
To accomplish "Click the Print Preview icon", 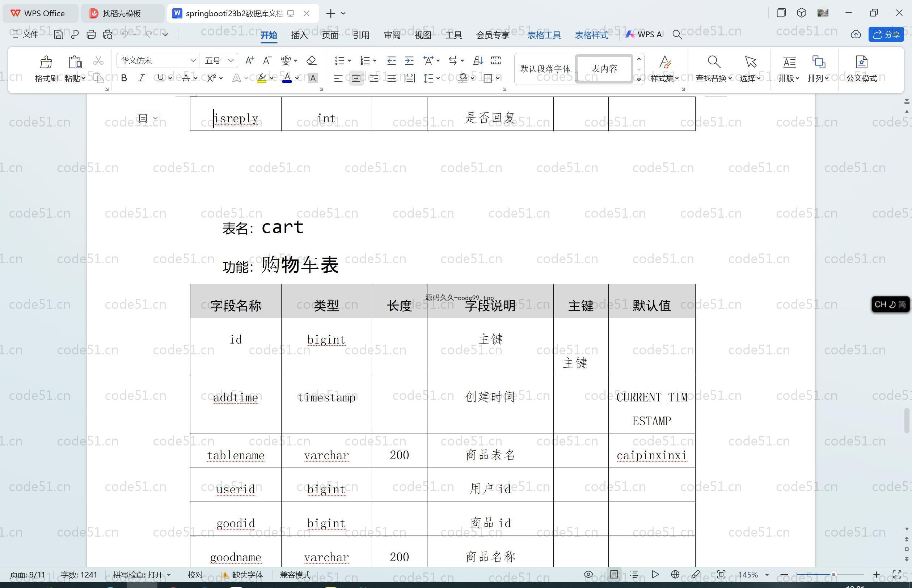I will [x=108, y=34].
